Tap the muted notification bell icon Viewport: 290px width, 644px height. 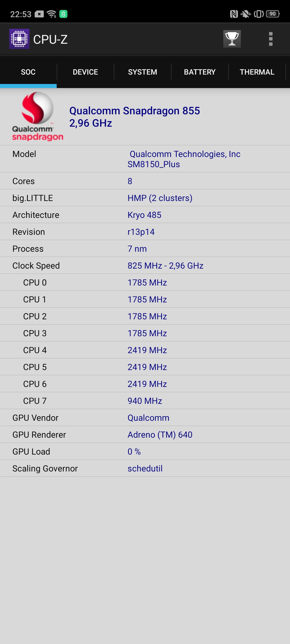(x=246, y=14)
